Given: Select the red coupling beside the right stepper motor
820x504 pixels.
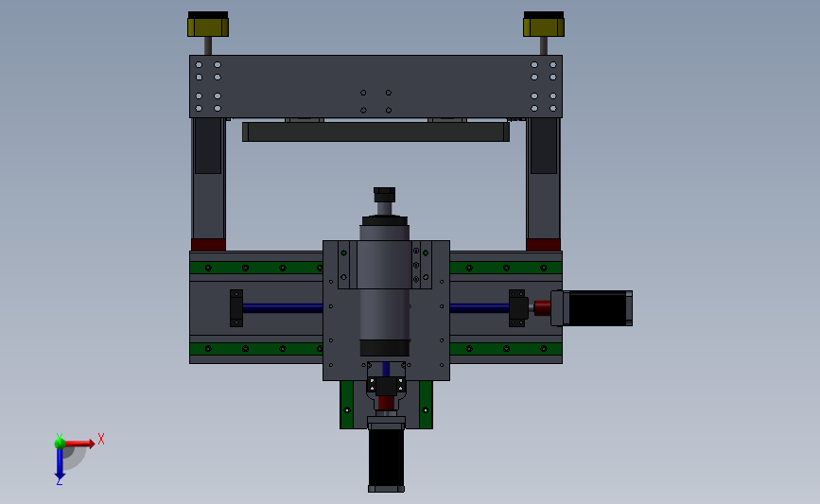Looking at the screenshot, I should click(542, 308).
